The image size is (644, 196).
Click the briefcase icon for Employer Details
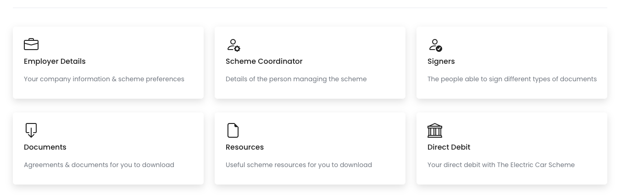click(x=31, y=45)
